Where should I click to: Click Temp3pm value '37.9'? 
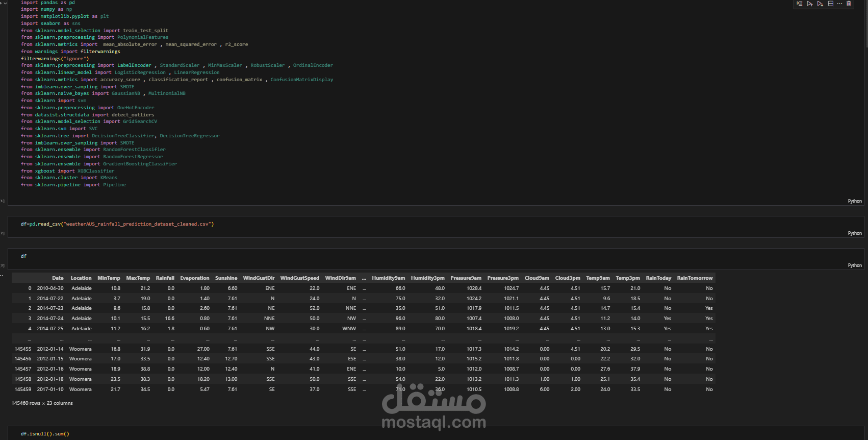click(x=635, y=369)
